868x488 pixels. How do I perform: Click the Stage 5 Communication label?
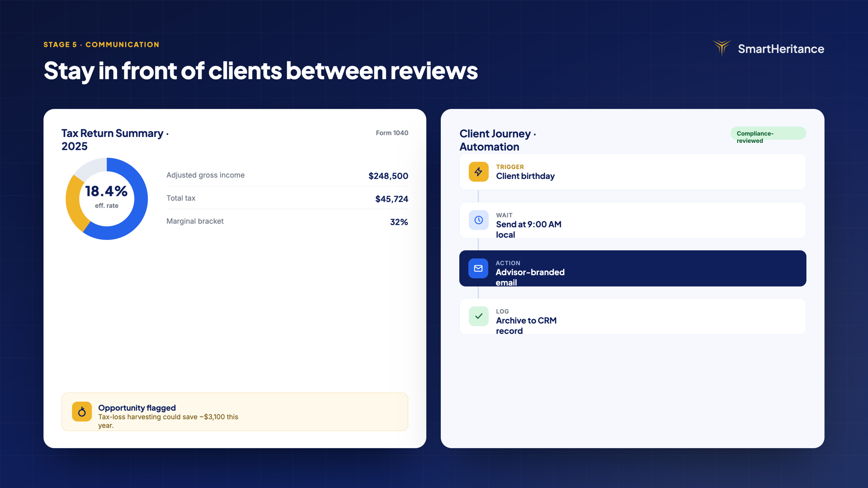pos(101,44)
